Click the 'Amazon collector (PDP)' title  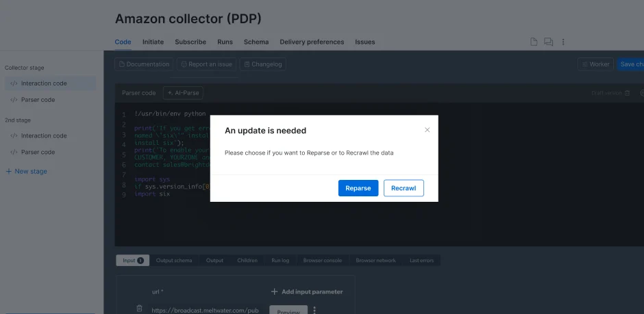click(x=188, y=19)
